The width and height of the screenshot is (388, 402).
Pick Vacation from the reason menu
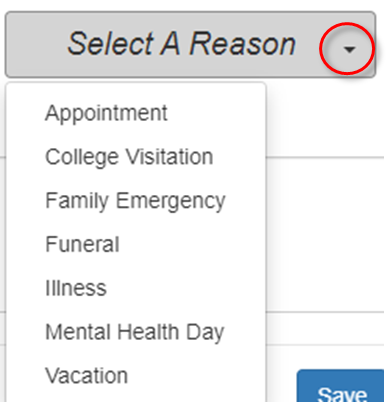pyautogui.click(x=87, y=376)
